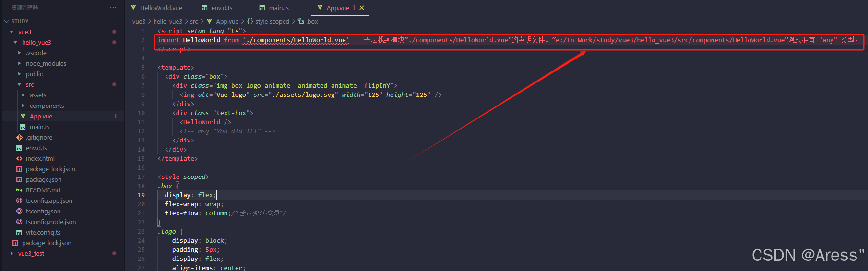Follow the './assets/logo.svg' path link
This screenshot has height=271, width=868.
tap(303, 95)
